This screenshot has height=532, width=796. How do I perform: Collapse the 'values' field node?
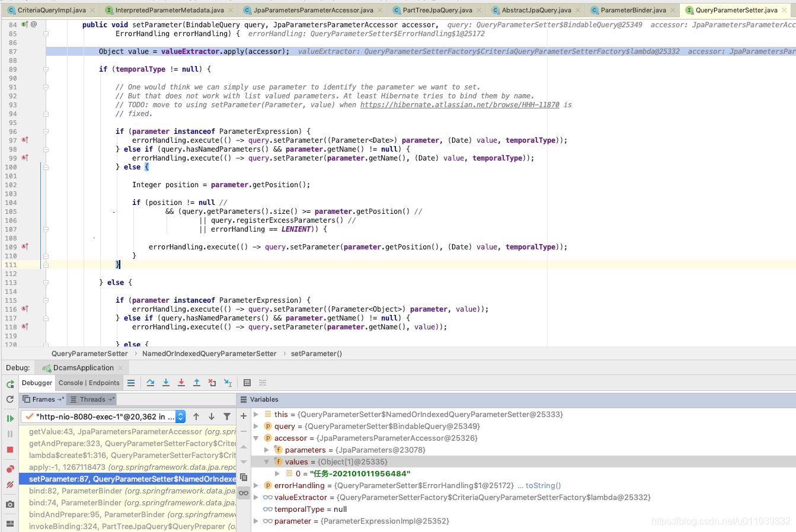tap(267, 462)
